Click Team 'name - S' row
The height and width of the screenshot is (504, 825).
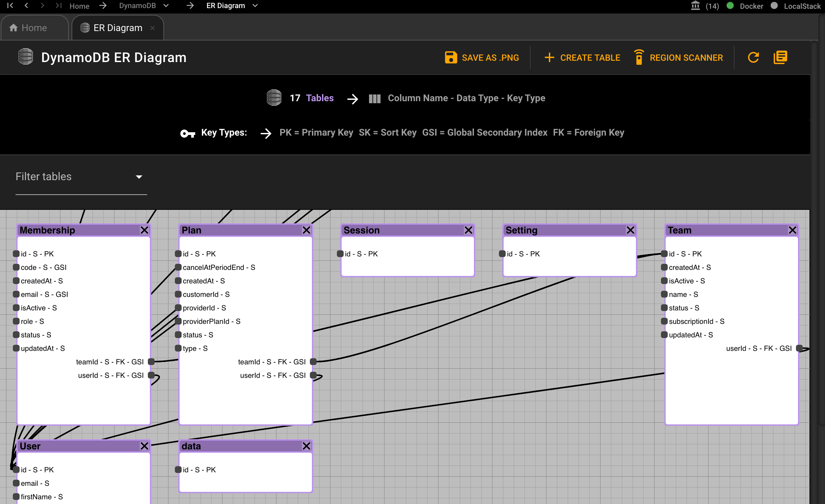pyautogui.click(x=683, y=294)
